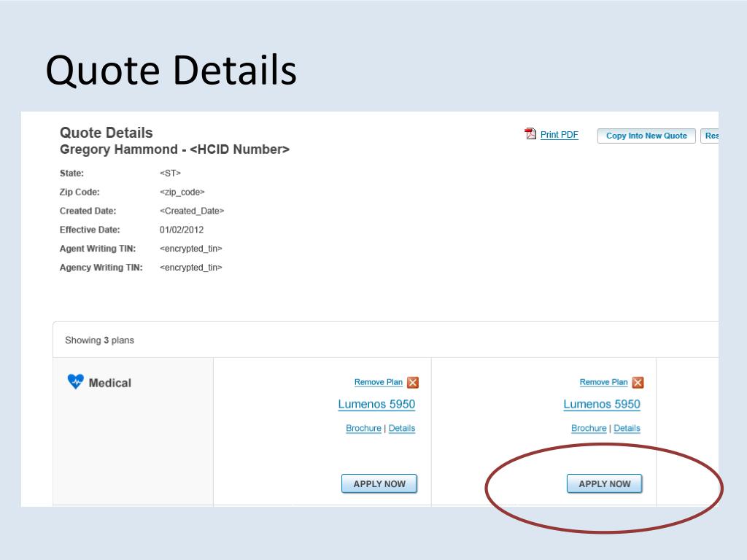Open Brochure for the second Lumenos plan
747x560 pixels.
click(589, 428)
